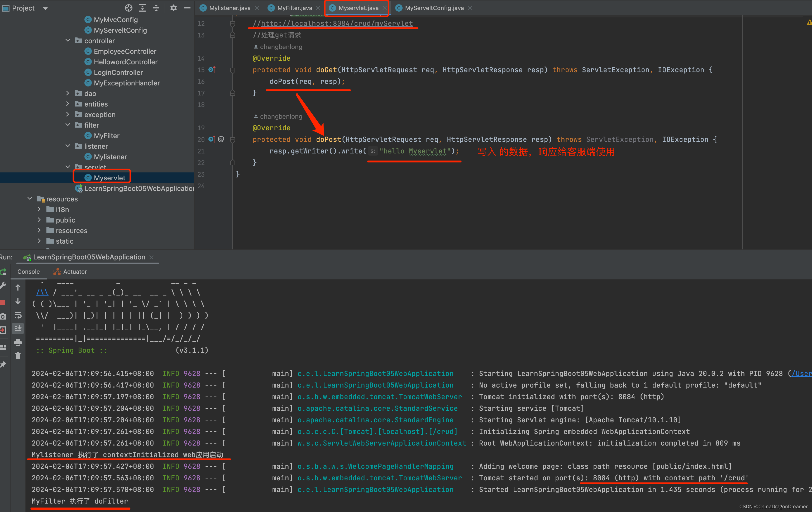Open the Console tab
The height and width of the screenshot is (512, 812).
(29, 272)
